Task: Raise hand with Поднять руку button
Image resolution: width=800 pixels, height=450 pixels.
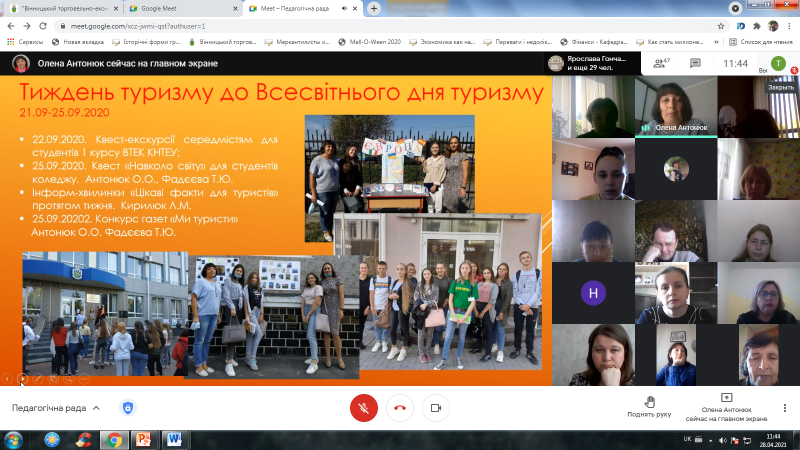Action: pyautogui.click(x=649, y=407)
